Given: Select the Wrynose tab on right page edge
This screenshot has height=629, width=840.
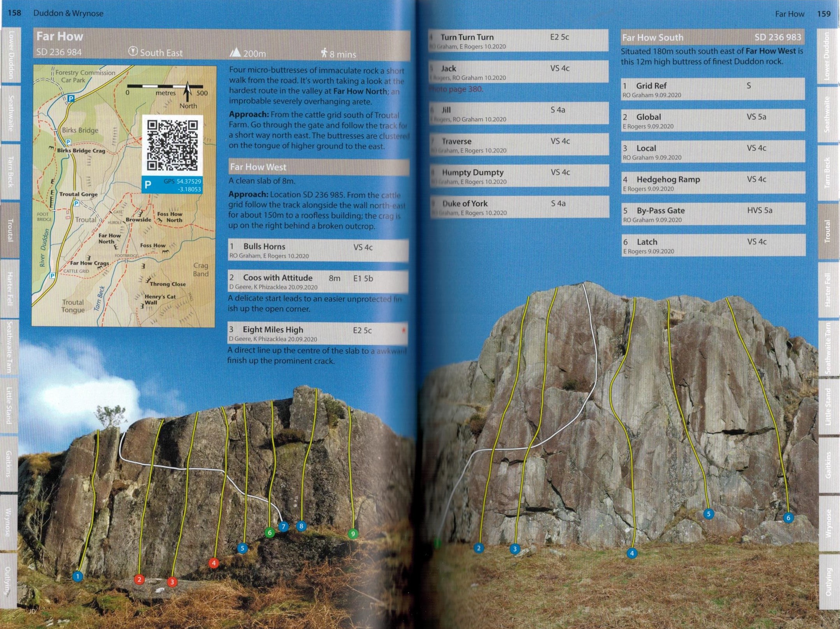Looking at the screenshot, I should (829, 523).
